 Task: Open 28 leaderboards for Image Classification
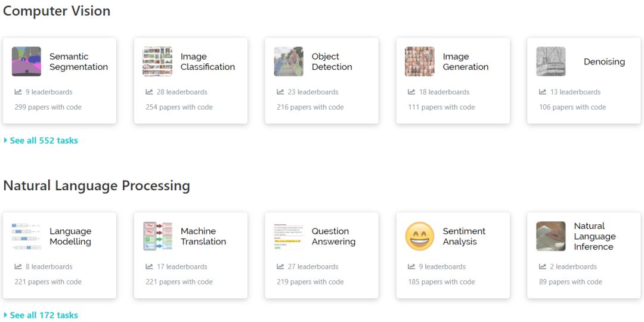click(182, 92)
